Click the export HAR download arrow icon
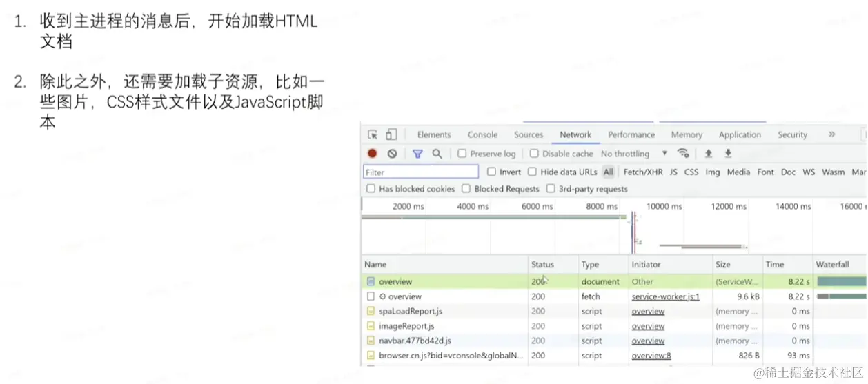The height and width of the screenshot is (384, 868). [727, 153]
